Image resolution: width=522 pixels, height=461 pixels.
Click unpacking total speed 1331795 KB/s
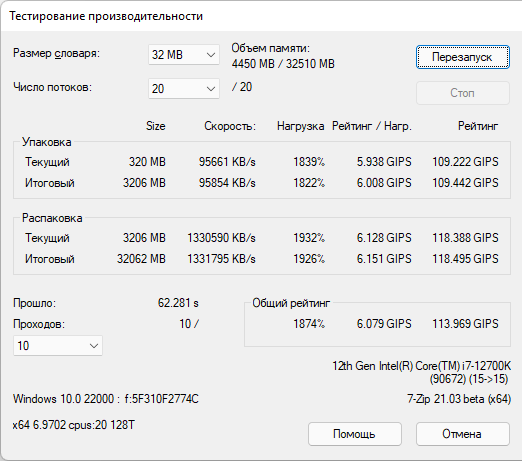(x=221, y=259)
